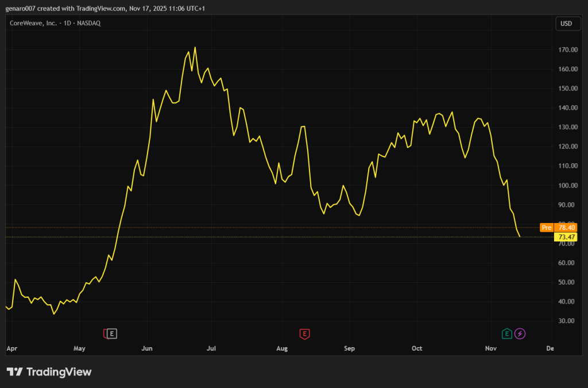Open the USD currency selector
The width and height of the screenshot is (588, 388).
[566, 24]
